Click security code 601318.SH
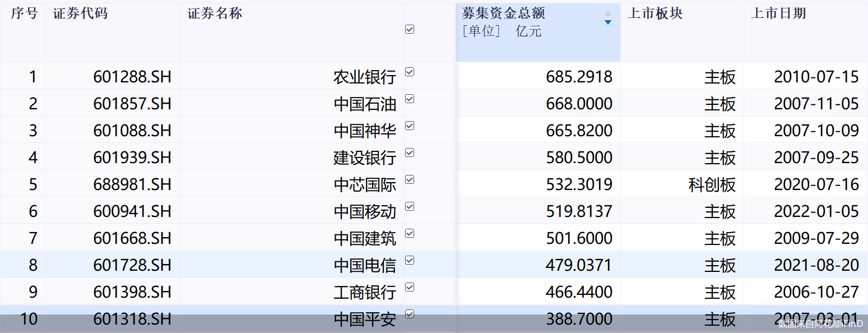868x333 pixels. (x=132, y=319)
